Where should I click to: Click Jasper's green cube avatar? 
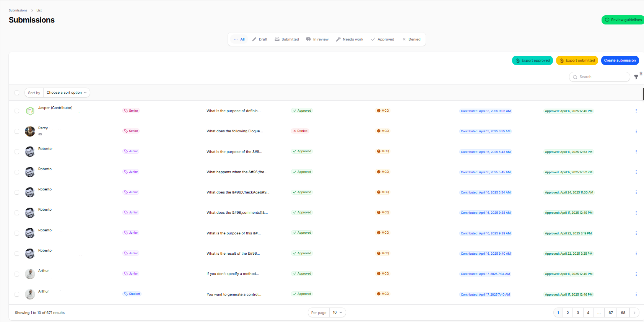(x=30, y=111)
